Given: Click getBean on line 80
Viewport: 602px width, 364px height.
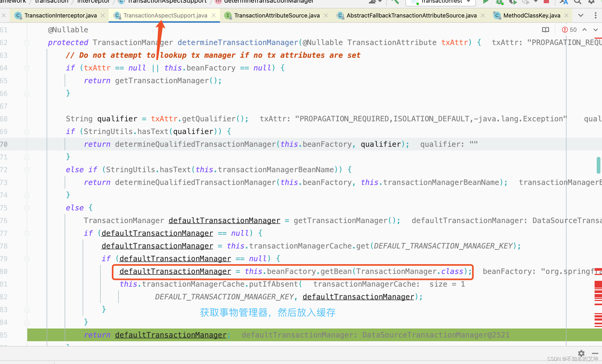Looking at the screenshot, I should [x=336, y=271].
